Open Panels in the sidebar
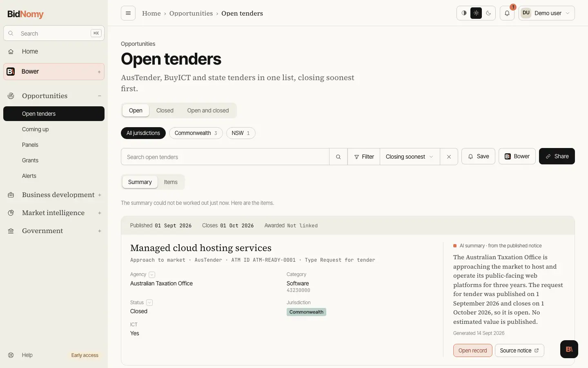The image size is (588, 368). tap(54, 145)
